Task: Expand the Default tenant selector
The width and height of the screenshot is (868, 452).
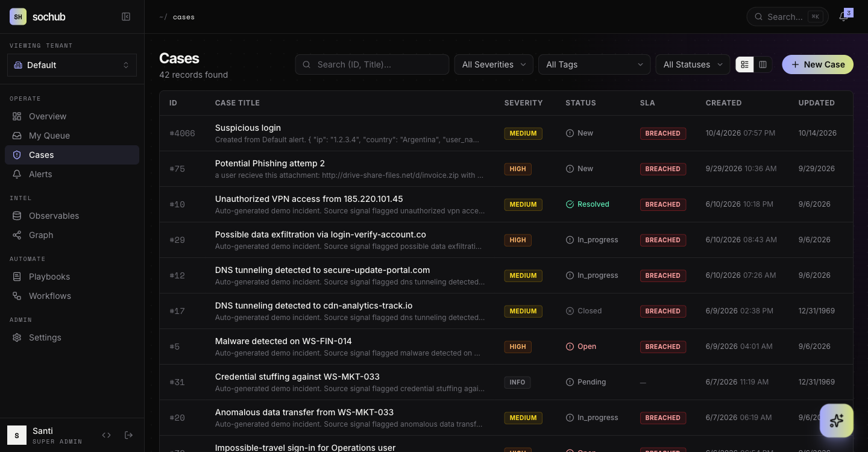Action: point(72,65)
